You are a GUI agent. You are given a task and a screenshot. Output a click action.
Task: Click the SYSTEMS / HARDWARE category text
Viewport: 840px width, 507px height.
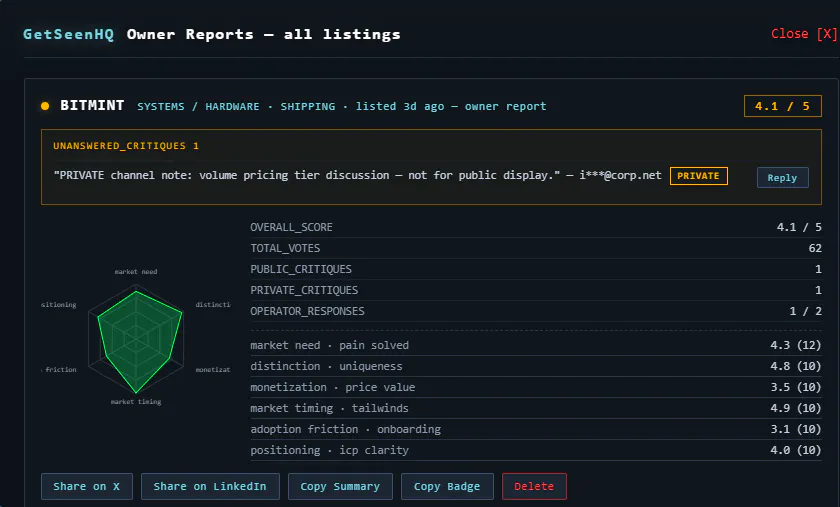point(198,107)
